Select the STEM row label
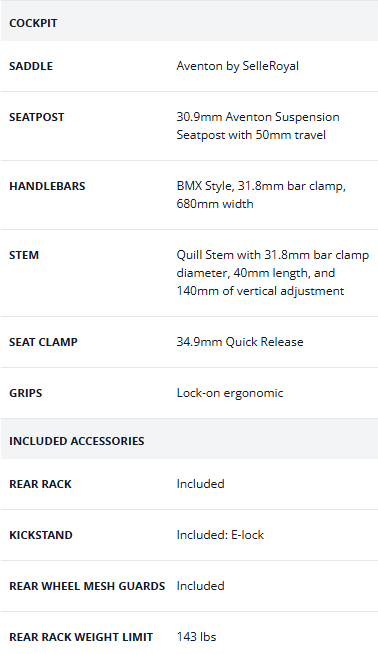This screenshot has height=654, width=378. [24, 255]
